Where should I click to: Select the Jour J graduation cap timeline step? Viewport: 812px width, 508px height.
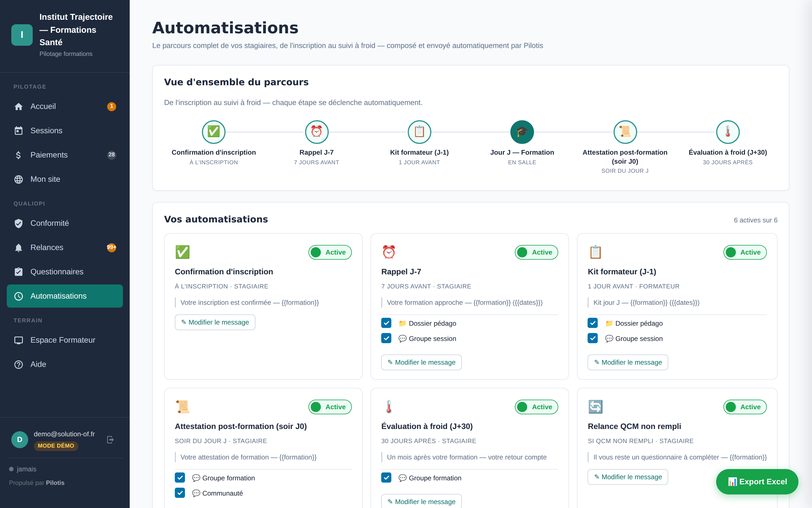[x=522, y=132]
